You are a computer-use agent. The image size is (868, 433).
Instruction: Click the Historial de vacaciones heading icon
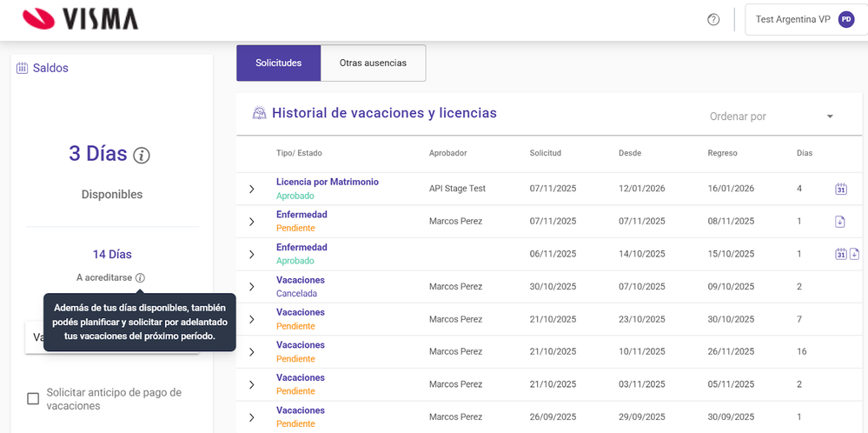click(x=259, y=113)
